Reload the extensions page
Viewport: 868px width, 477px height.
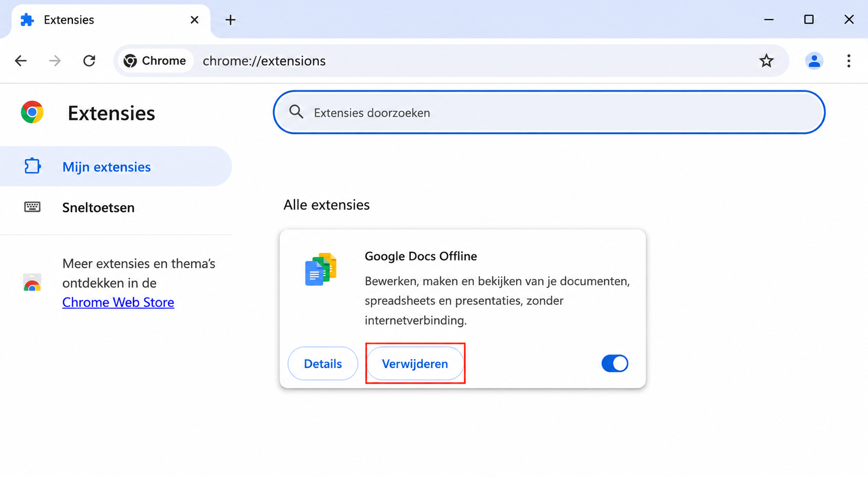coord(89,61)
